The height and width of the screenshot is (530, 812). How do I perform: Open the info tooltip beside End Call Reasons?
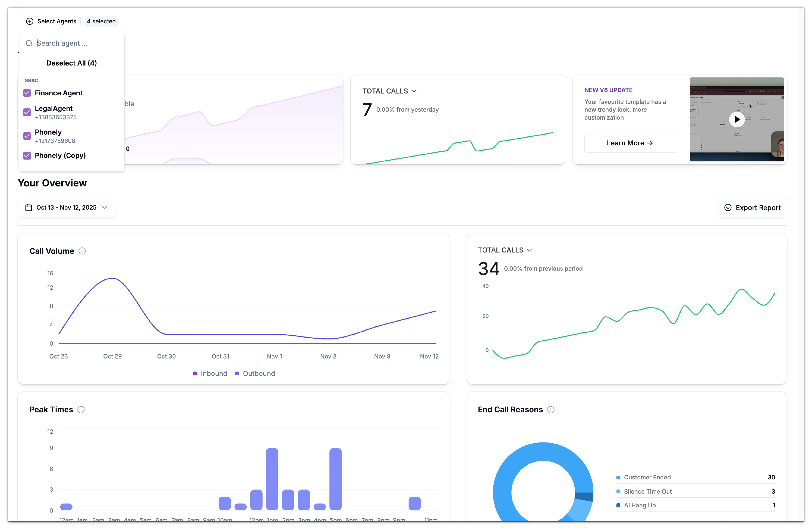click(551, 409)
